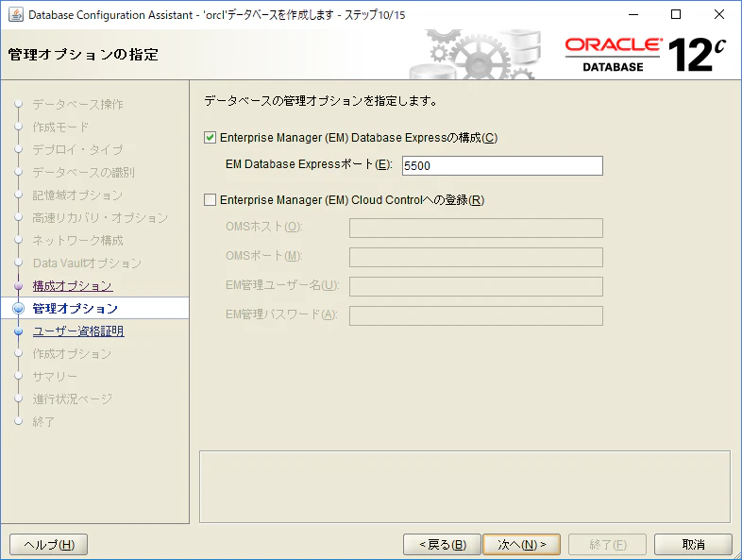Viewport: 742px width, 560px height.
Task: Click the 進行状況ページ step label
Action: pos(73,399)
